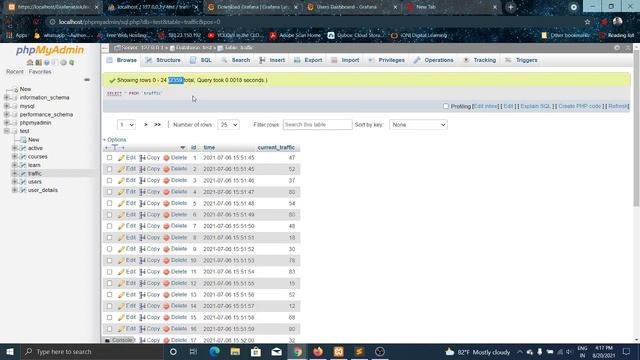
Task: Expand the Options link above table
Action: pos(116,140)
